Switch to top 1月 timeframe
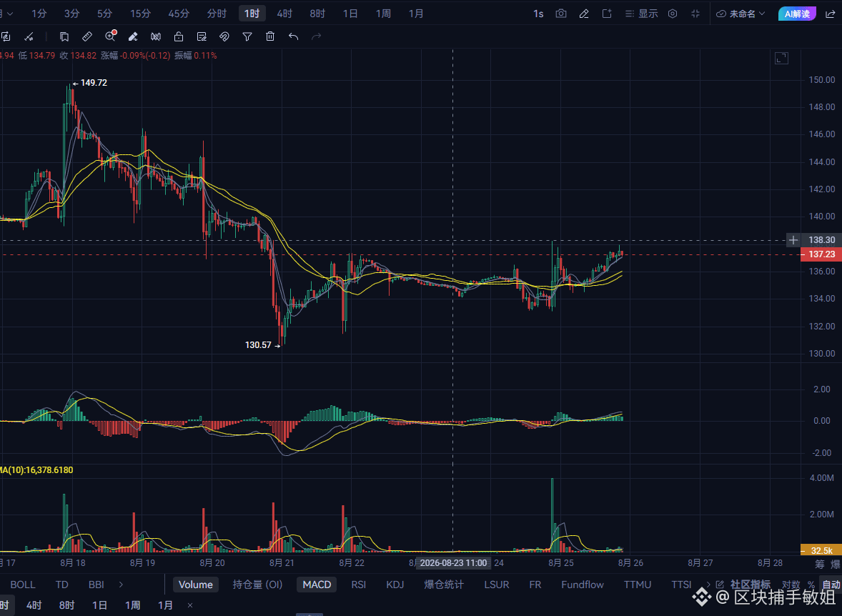This screenshot has width=842, height=616. [415, 14]
